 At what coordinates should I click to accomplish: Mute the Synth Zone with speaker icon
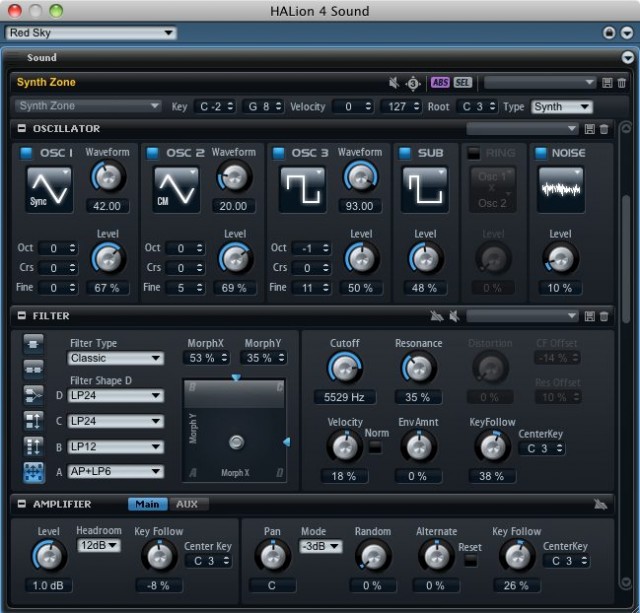(394, 82)
